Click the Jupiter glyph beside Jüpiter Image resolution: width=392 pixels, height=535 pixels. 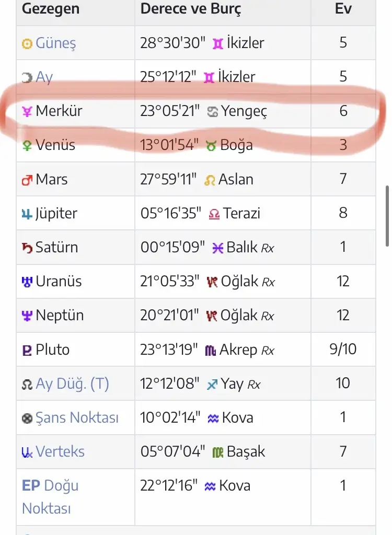(27, 214)
